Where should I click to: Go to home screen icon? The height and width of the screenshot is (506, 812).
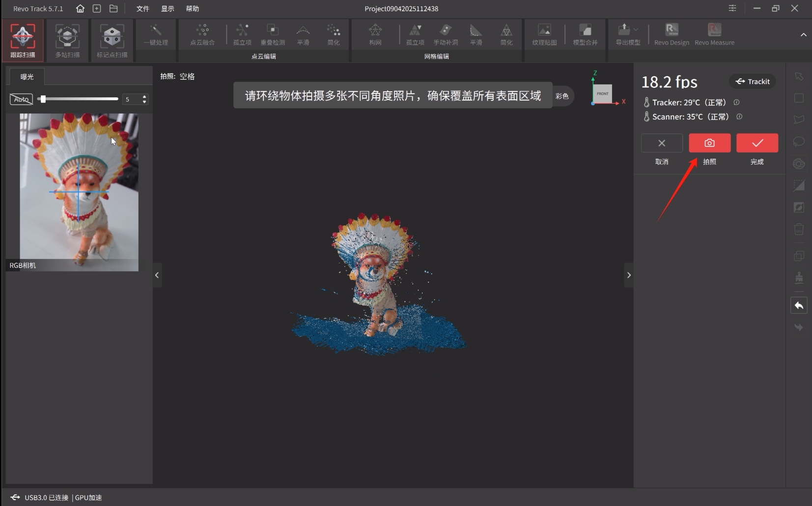(80, 8)
